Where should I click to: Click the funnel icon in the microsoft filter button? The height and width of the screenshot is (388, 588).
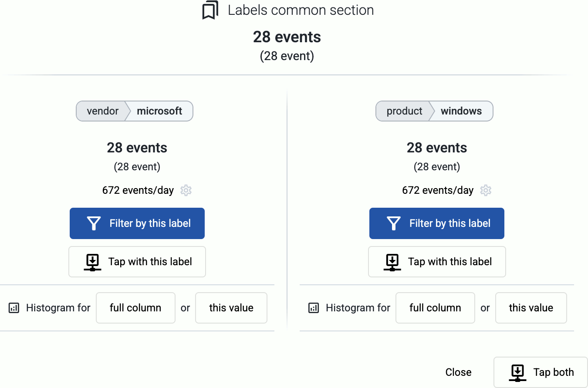coord(94,223)
